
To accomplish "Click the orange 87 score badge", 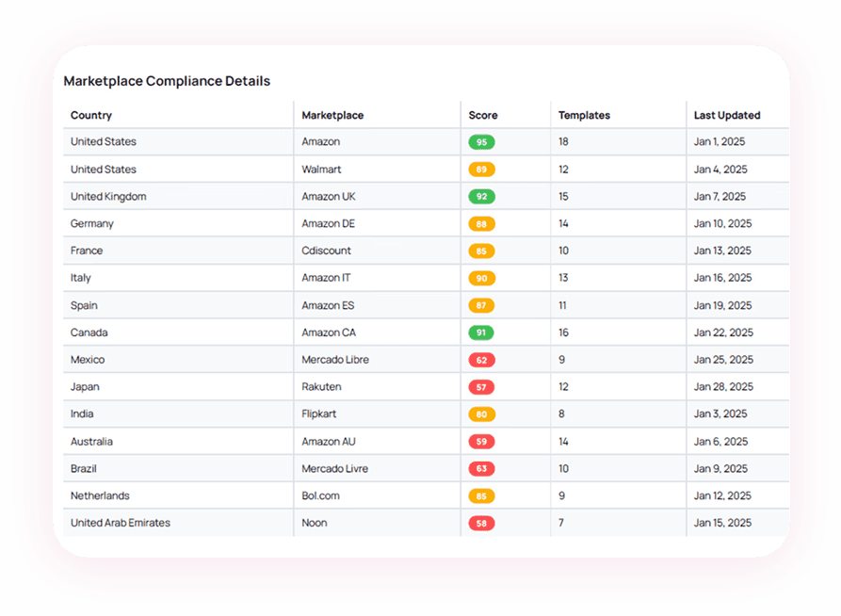I will point(481,305).
